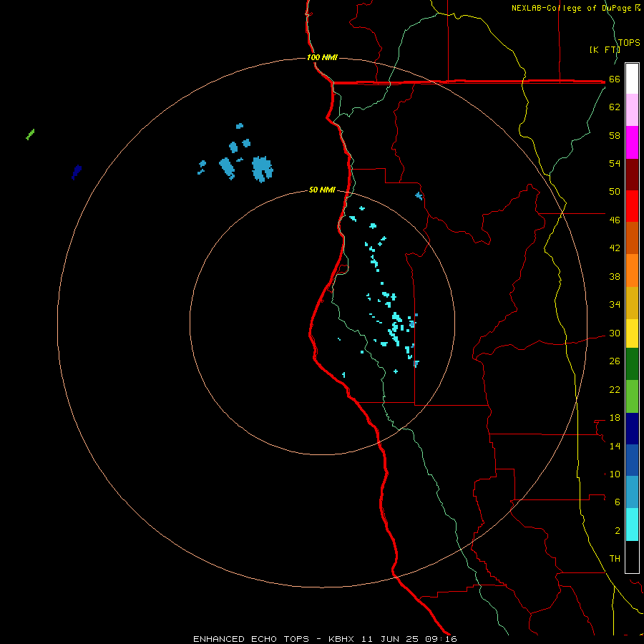Click the light green legend swatch
The width and height of the screenshot is (644, 644).
coord(632,396)
